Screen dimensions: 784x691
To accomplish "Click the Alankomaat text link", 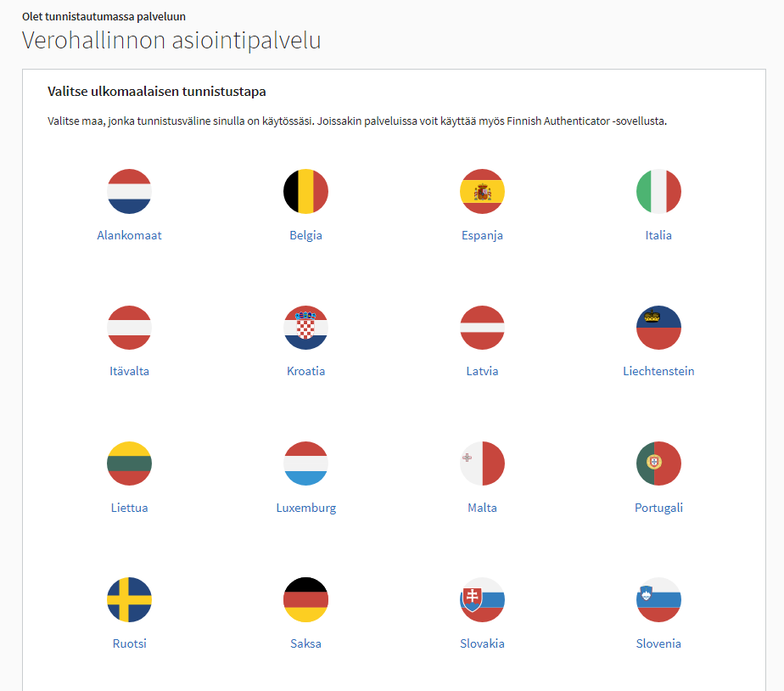I will [x=129, y=235].
